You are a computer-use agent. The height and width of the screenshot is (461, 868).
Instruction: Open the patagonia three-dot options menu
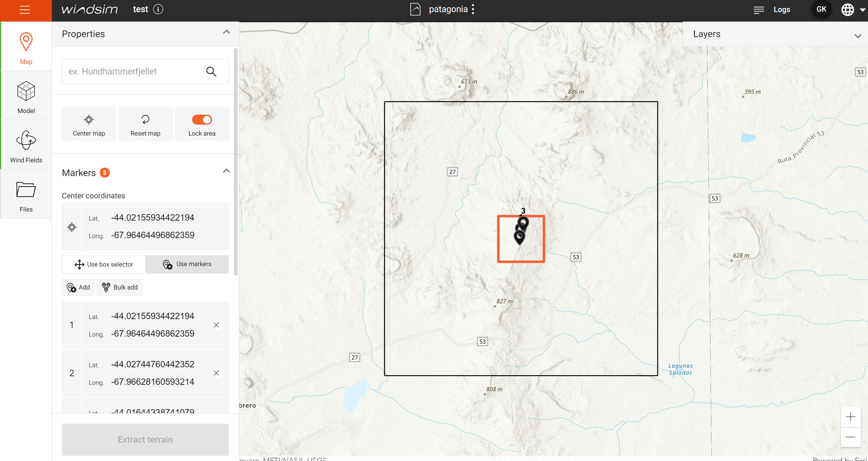tap(473, 9)
